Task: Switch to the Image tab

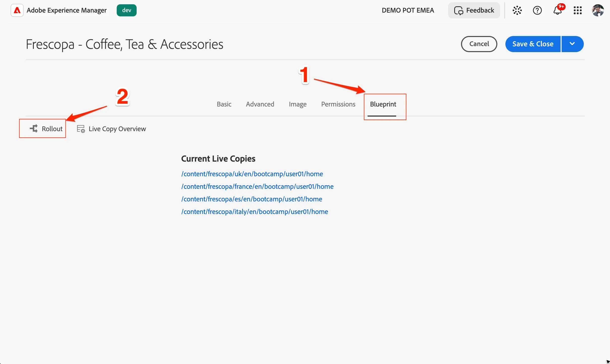Action: pos(297,104)
